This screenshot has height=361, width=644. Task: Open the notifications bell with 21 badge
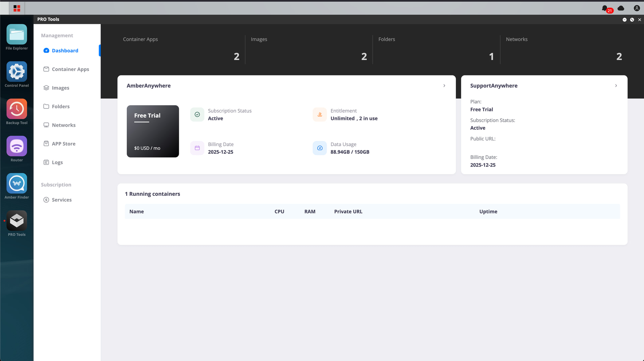[x=606, y=9]
